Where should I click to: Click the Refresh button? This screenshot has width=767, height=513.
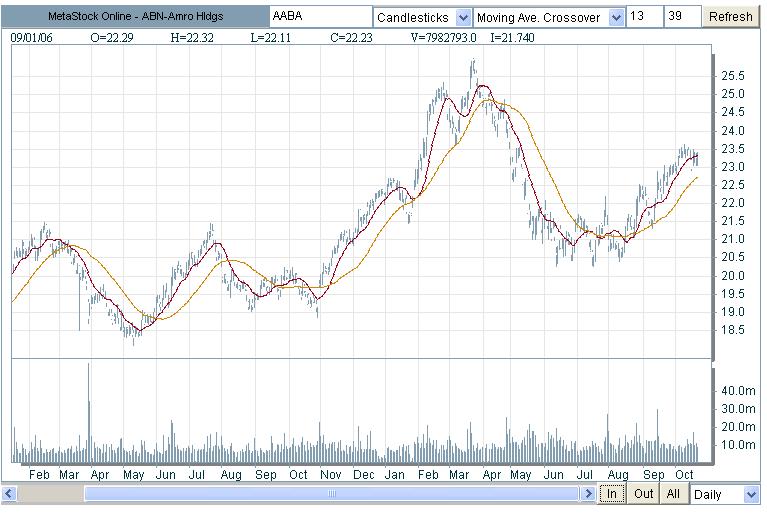[730, 17]
